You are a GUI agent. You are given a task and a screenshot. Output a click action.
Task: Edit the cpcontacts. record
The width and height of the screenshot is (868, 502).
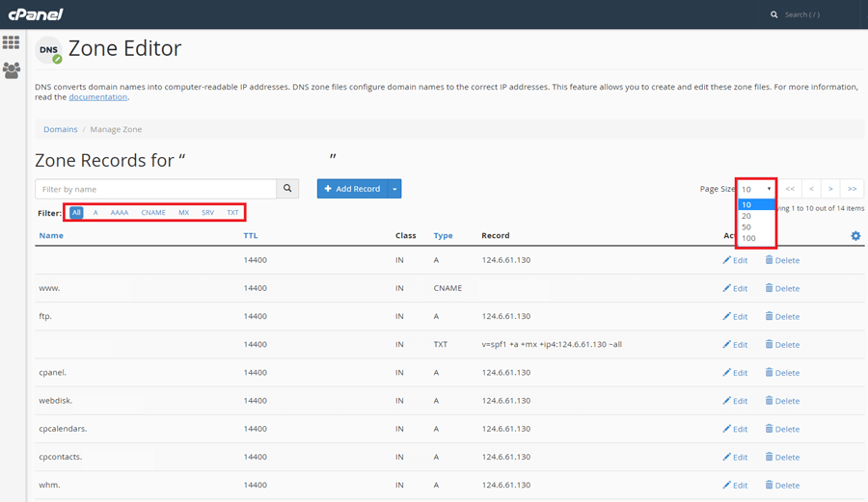tap(735, 458)
